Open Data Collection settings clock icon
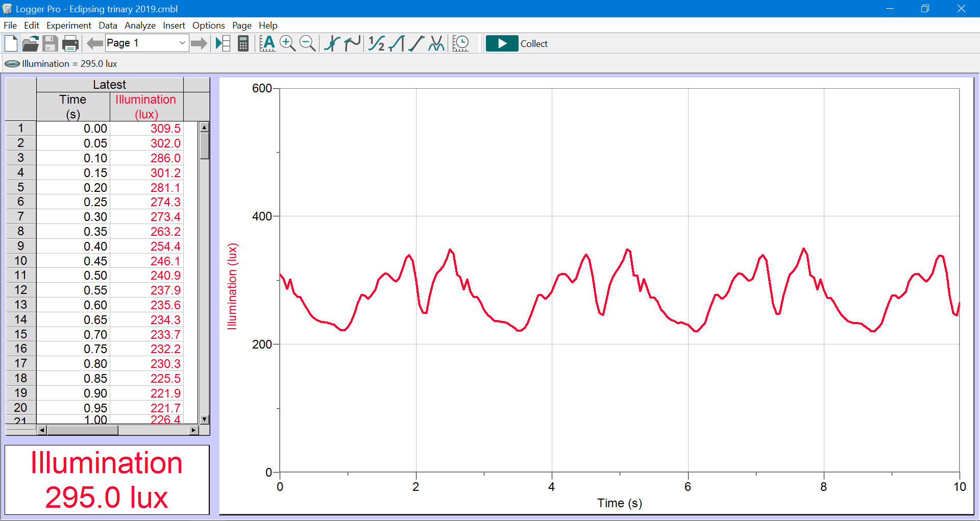The width and height of the screenshot is (980, 521). 461,44
